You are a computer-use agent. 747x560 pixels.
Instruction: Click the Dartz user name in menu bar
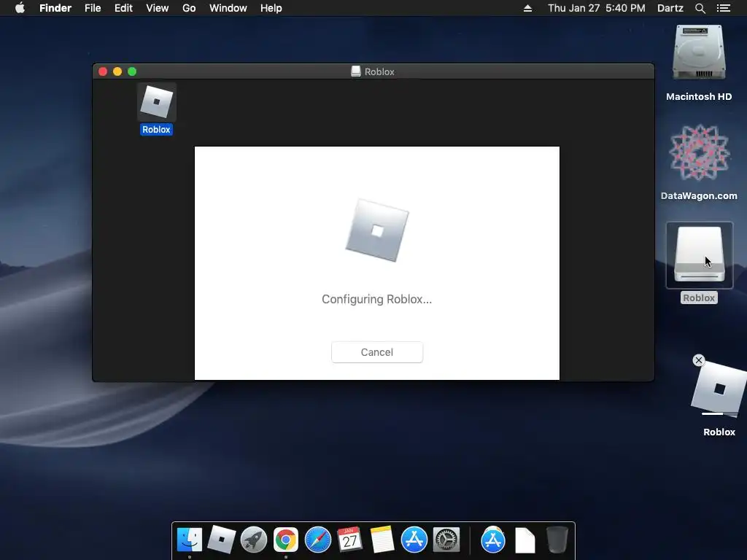670,8
